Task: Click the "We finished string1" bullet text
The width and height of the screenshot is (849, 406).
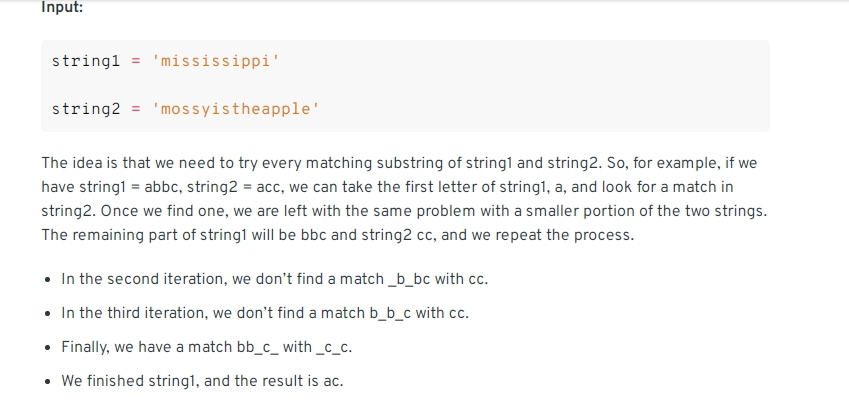Action: 203,381
